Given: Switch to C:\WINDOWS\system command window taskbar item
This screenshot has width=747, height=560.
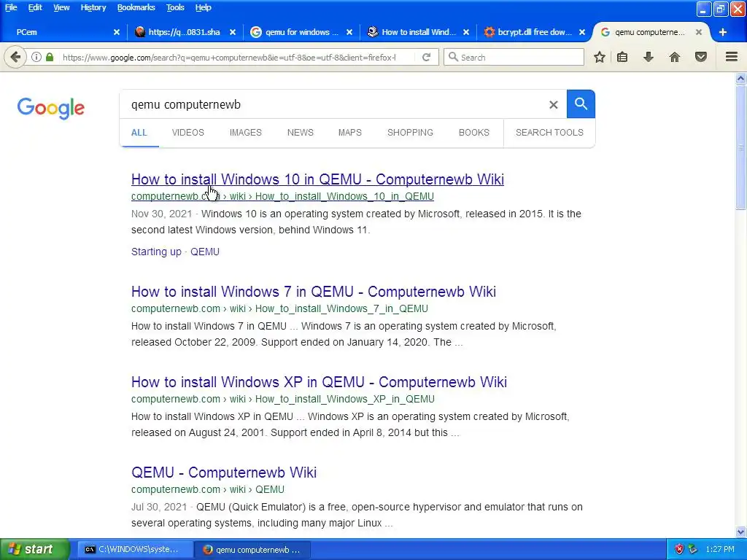Looking at the screenshot, I should pyautogui.click(x=136, y=550).
